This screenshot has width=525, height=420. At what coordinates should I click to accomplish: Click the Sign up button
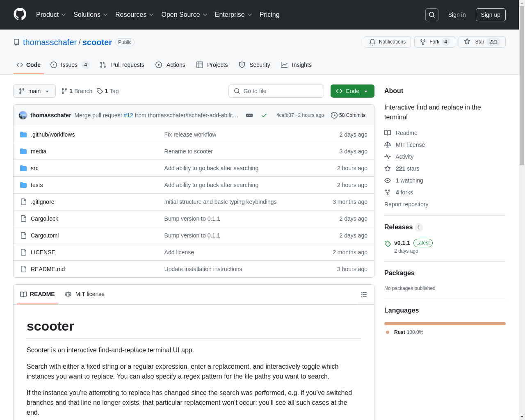point(491,15)
